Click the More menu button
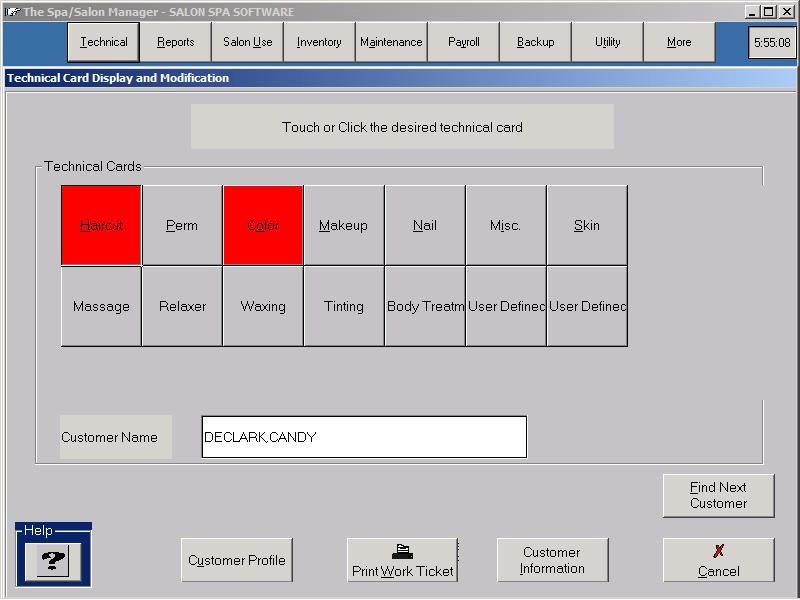800x600 pixels. (679, 43)
